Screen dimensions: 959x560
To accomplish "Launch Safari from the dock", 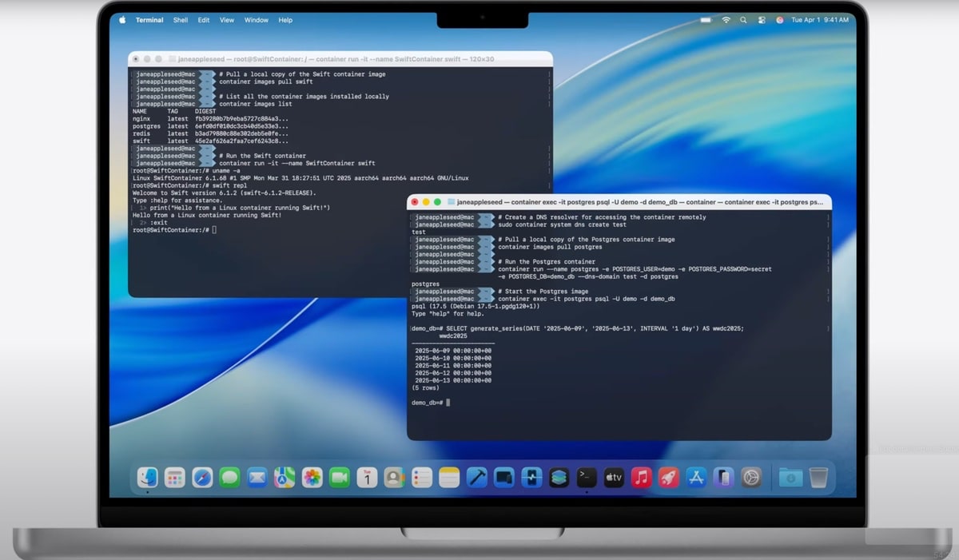I will point(202,478).
